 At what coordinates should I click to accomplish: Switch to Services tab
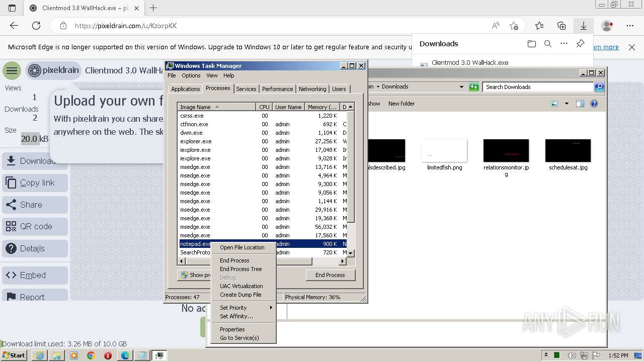coord(246,89)
